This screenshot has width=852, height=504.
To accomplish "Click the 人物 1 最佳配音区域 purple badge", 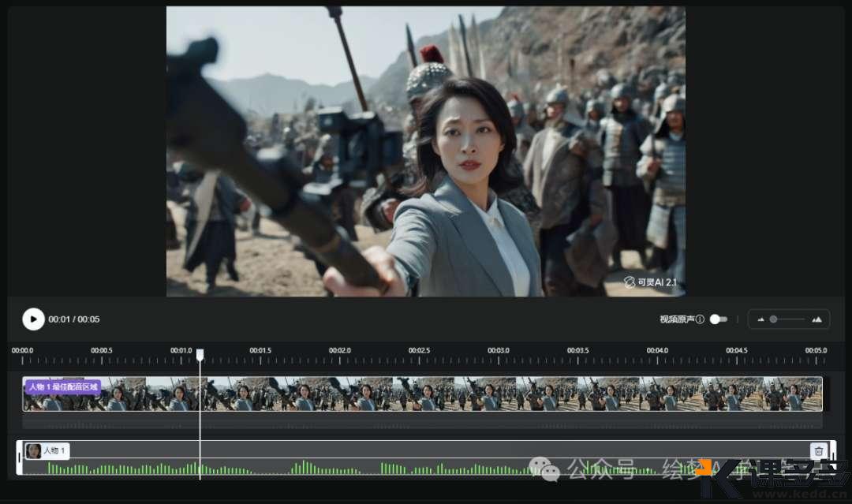I will (x=61, y=387).
